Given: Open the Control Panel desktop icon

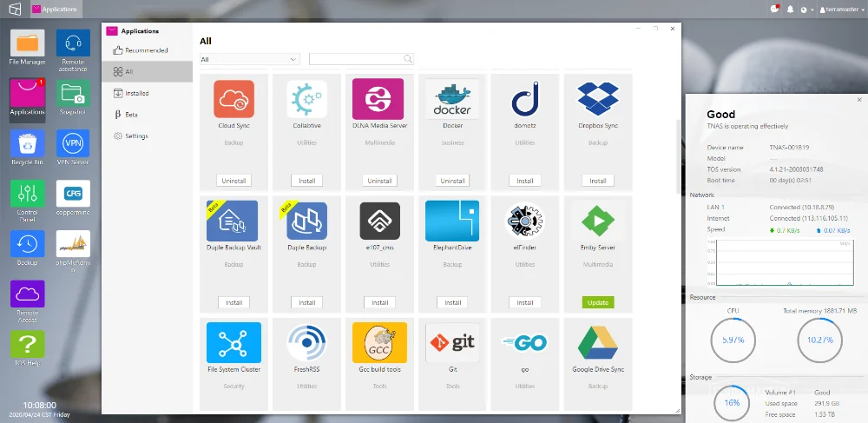Looking at the screenshot, I should (27, 193).
